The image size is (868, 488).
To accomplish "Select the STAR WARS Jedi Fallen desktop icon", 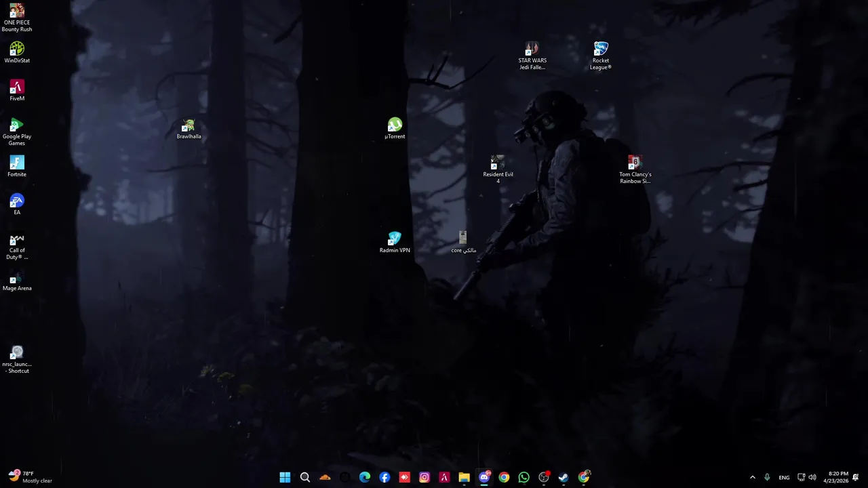I will [x=532, y=56].
